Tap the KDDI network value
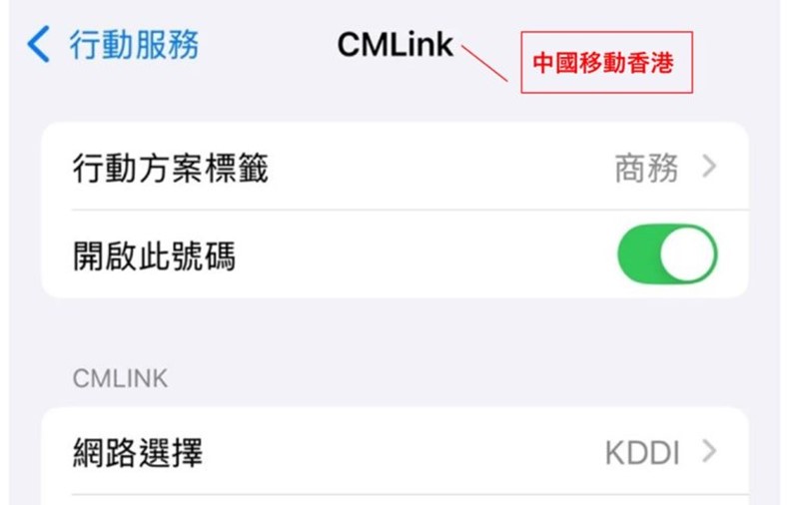812x505 pixels. [x=642, y=453]
